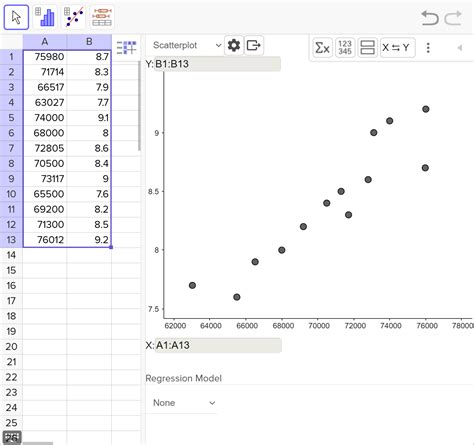Select row 1 header
Viewport: 474px width, 445px height.
(x=11, y=57)
